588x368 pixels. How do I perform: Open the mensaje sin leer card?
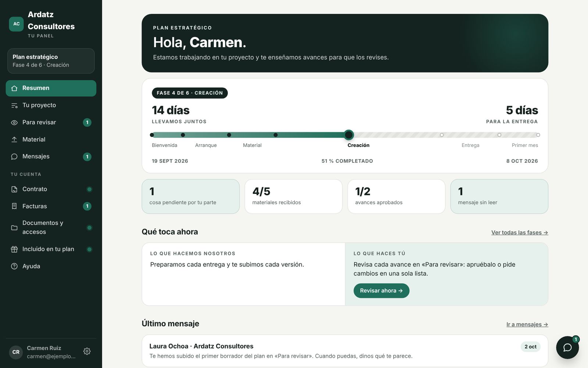pyautogui.click(x=499, y=197)
